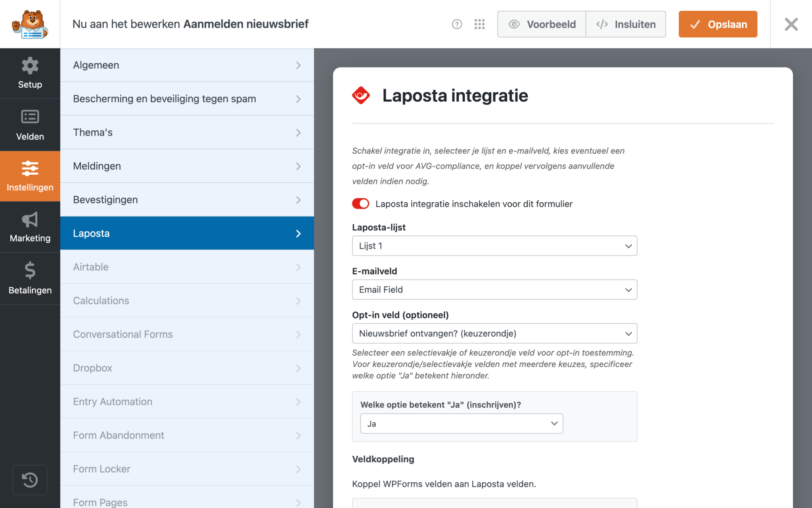Select the Laposta settings section
This screenshot has width=812, height=508.
[187, 233]
